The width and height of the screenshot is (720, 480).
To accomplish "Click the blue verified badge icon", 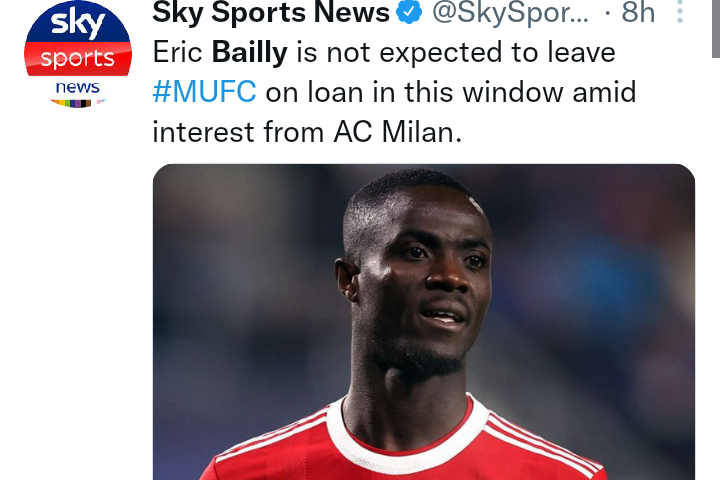I will (x=409, y=11).
